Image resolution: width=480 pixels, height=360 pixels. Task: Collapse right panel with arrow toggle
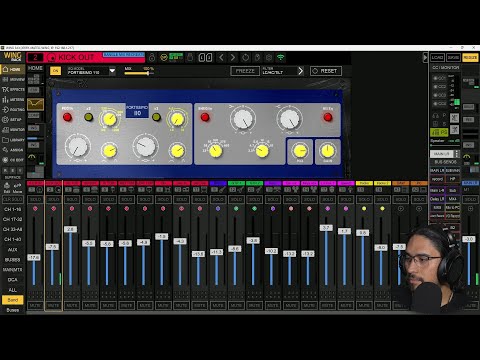[425, 57]
